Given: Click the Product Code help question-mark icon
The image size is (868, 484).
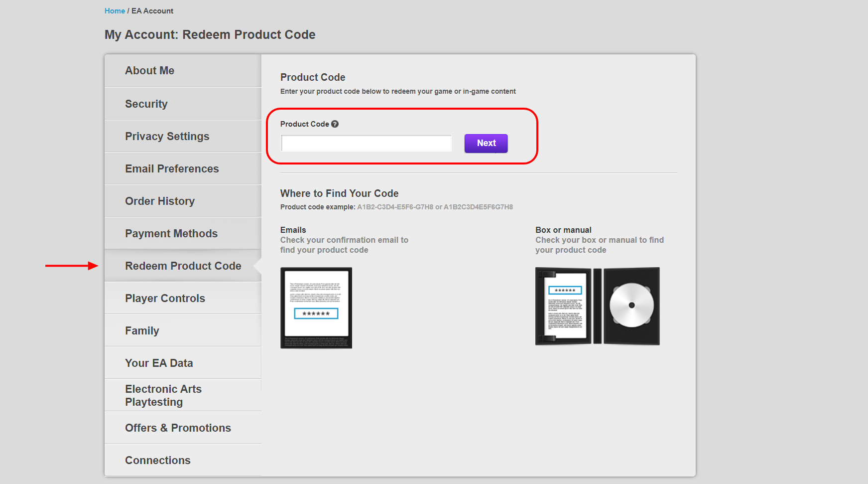Looking at the screenshot, I should (335, 124).
